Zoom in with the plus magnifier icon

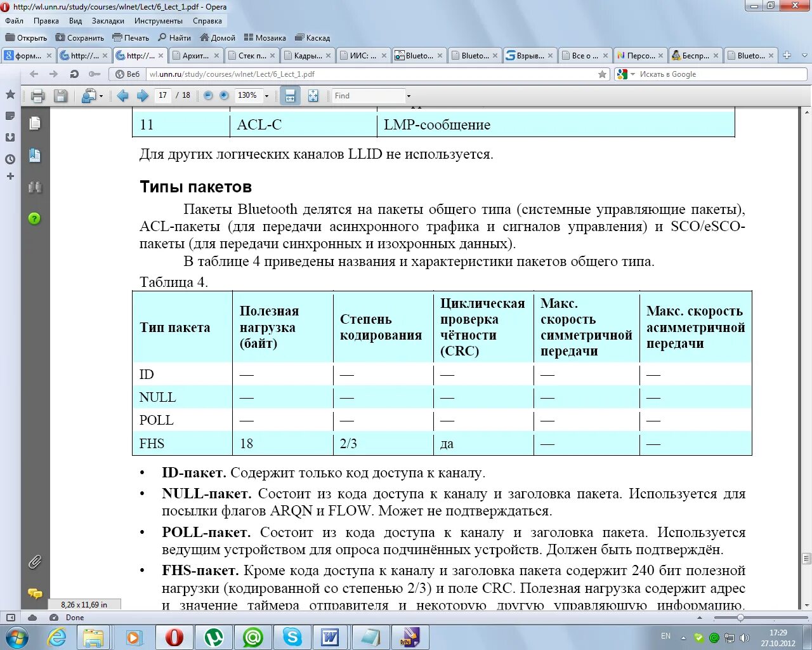coord(224,95)
